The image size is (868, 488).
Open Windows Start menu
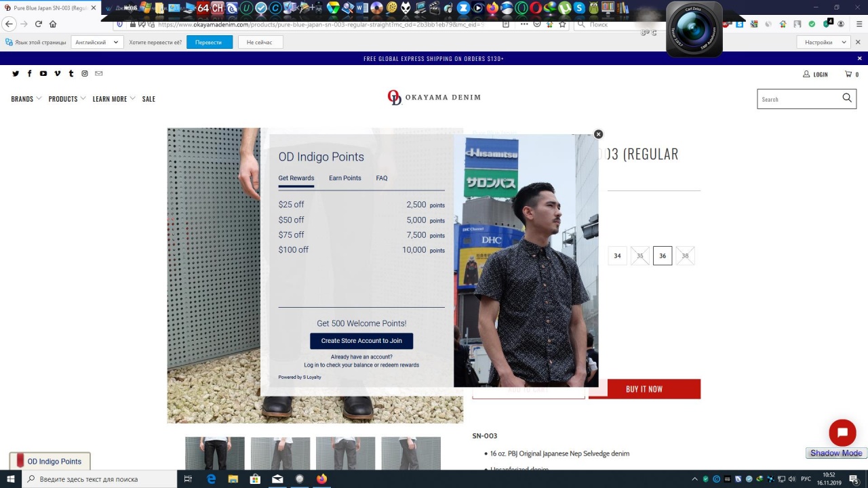point(11,479)
